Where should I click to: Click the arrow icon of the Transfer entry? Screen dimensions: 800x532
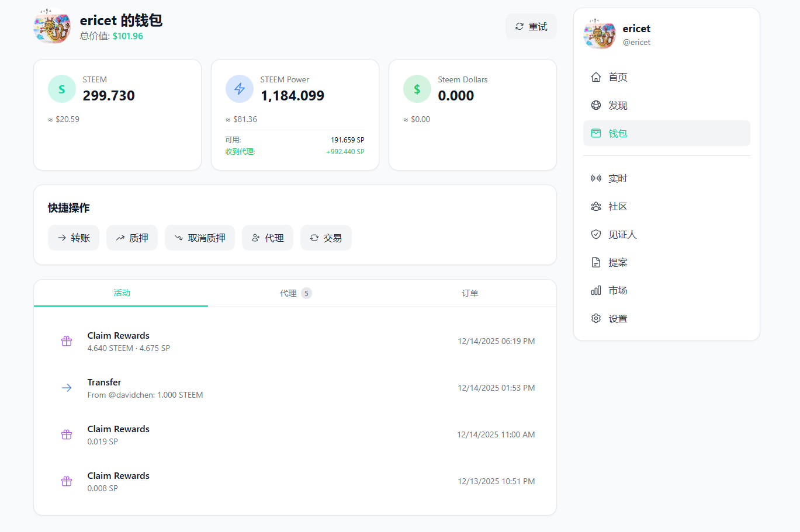(x=67, y=388)
